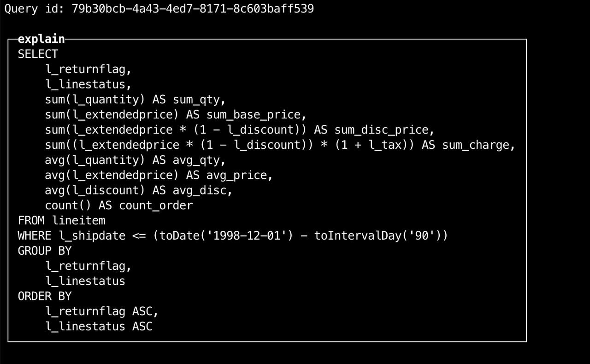Click the ORDER BY clause keyword

[x=45, y=296]
